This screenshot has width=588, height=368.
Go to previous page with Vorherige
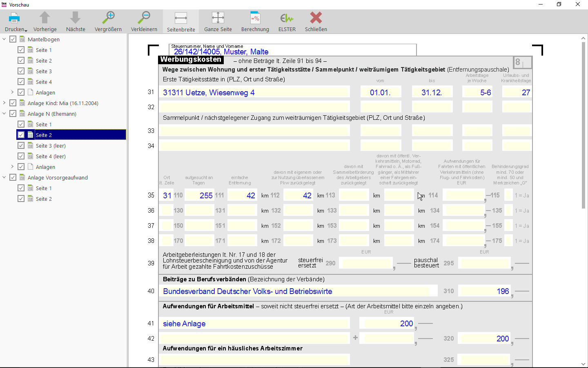45,22
